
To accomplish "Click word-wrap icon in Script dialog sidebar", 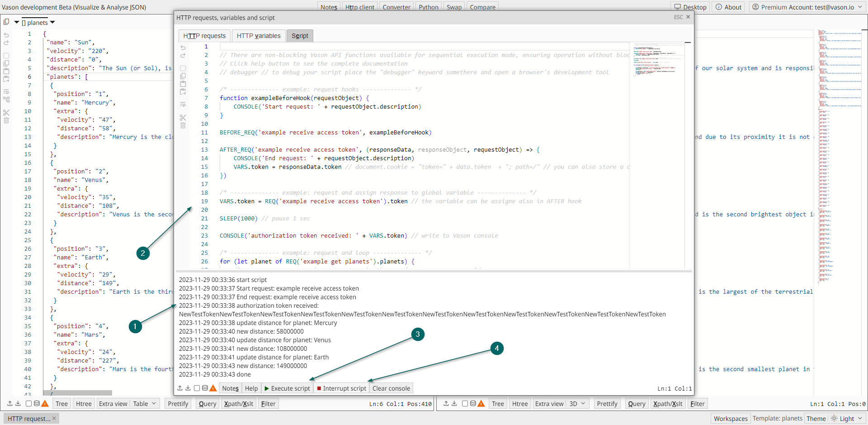I will [x=183, y=104].
